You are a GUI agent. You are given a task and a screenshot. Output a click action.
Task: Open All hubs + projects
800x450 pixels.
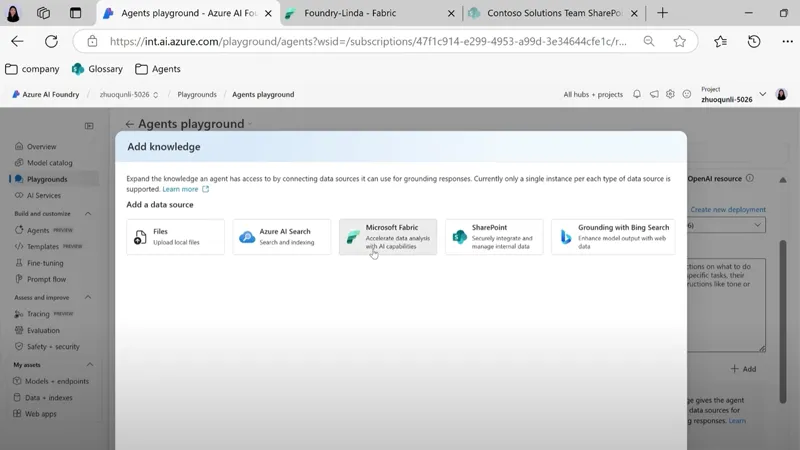click(593, 94)
